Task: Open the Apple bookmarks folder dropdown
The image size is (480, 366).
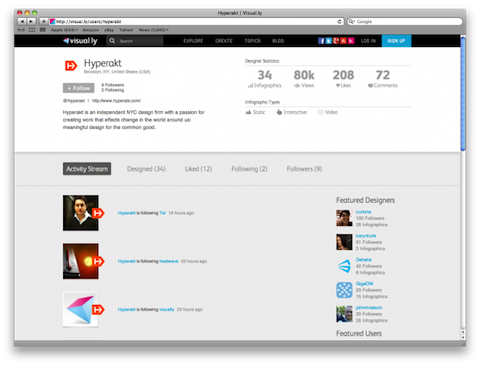Action: 64,30
